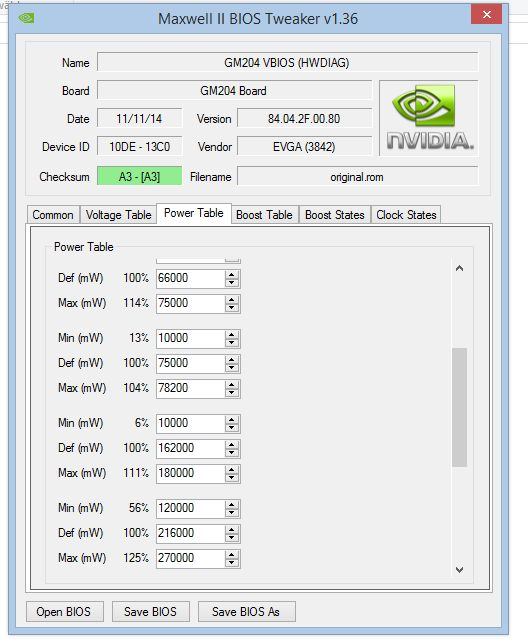Click the Def field showing 216000

(191, 533)
